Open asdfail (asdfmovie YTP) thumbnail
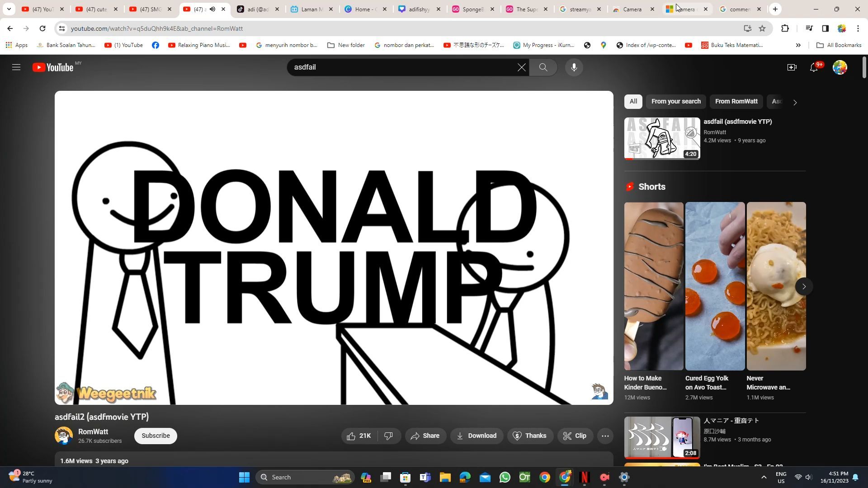The width and height of the screenshot is (868, 488). 662,139
